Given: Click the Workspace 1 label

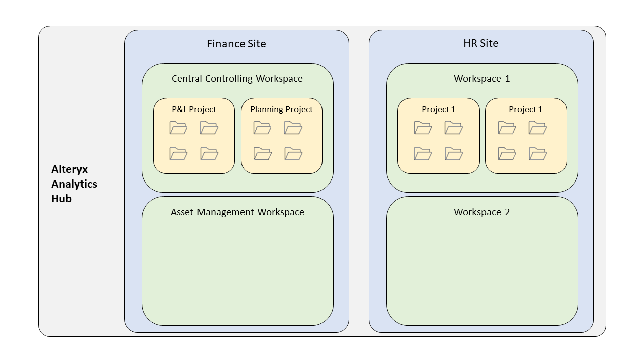Looking at the screenshot, I should (482, 79).
